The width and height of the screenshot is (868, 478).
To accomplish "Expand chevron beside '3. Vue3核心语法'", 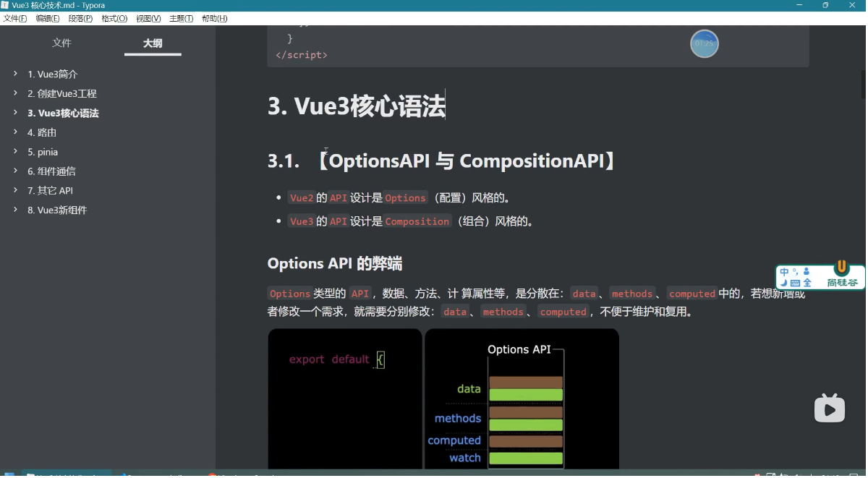I will tap(14, 113).
